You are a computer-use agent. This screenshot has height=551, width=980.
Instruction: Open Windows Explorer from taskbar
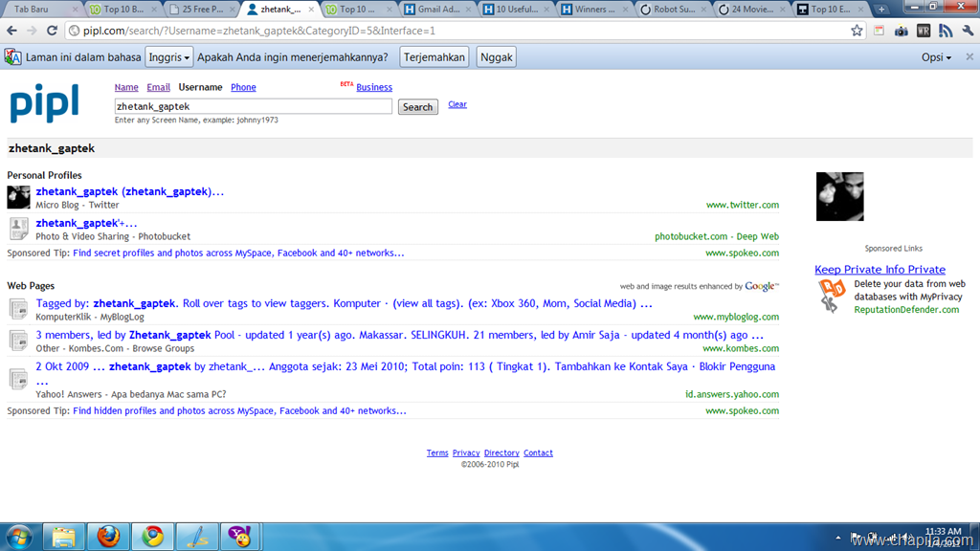pyautogui.click(x=63, y=537)
